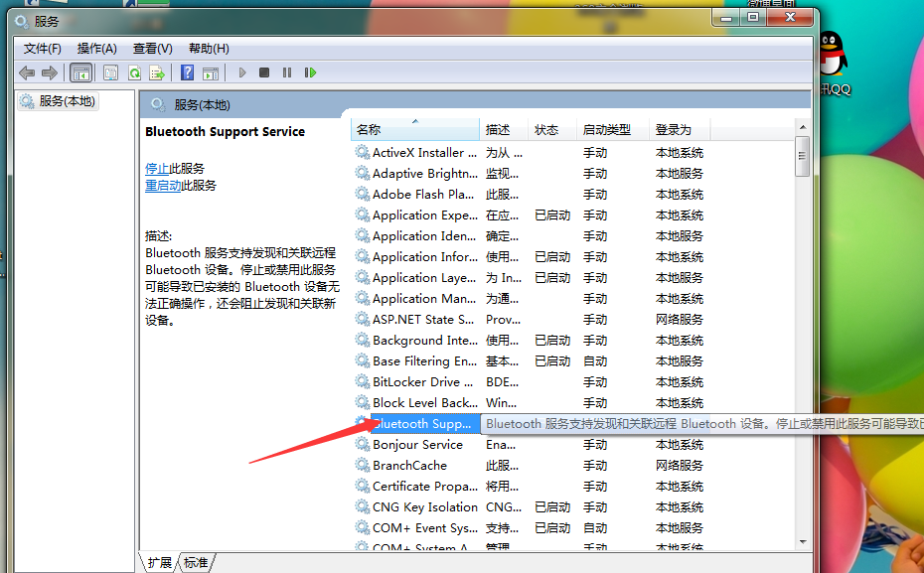Click the Start Service play icon
924x573 pixels.
[242, 72]
